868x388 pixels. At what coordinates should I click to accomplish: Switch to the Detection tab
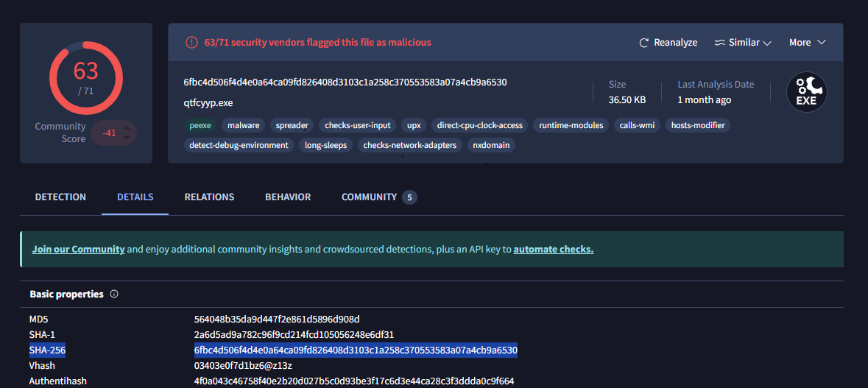pyautogui.click(x=60, y=197)
